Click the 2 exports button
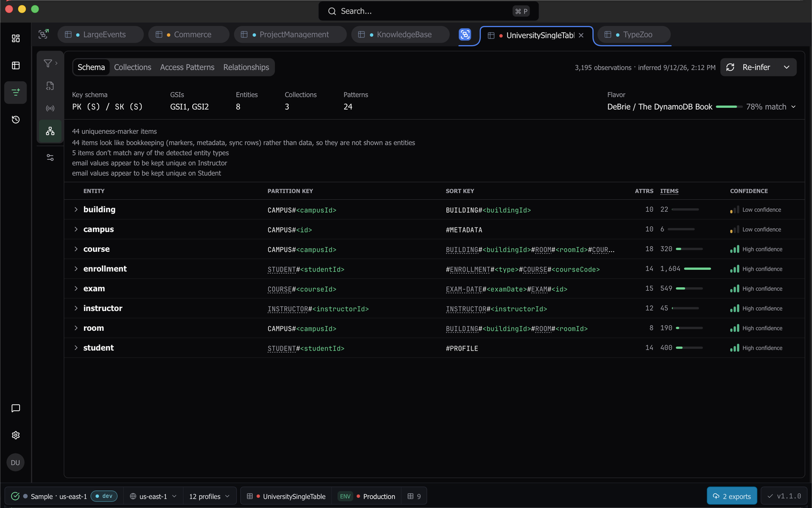The width and height of the screenshot is (812, 508). coord(732,496)
